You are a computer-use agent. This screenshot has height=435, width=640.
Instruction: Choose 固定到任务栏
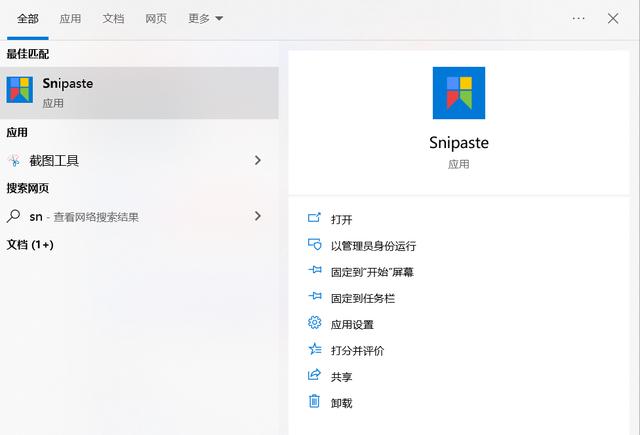pyautogui.click(x=363, y=298)
